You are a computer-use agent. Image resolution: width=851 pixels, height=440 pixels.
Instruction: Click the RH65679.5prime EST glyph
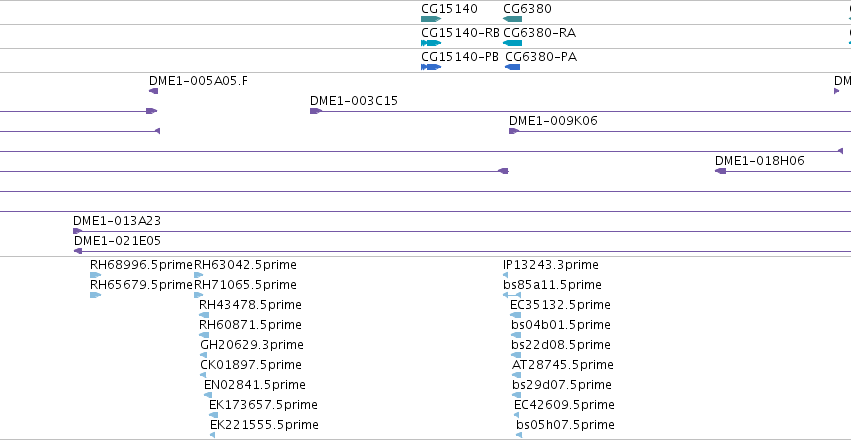click(96, 295)
